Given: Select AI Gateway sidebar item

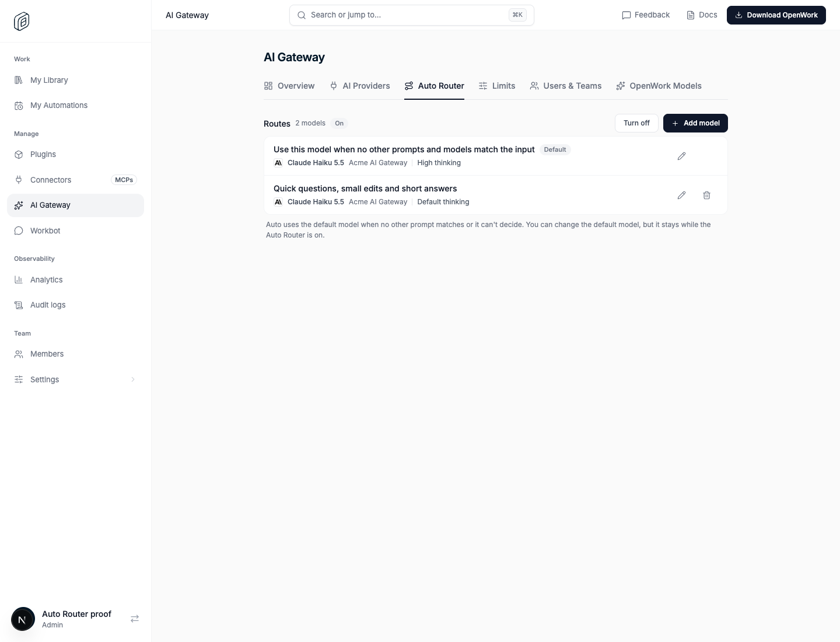Looking at the screenshot, I should tap(75, 205).
